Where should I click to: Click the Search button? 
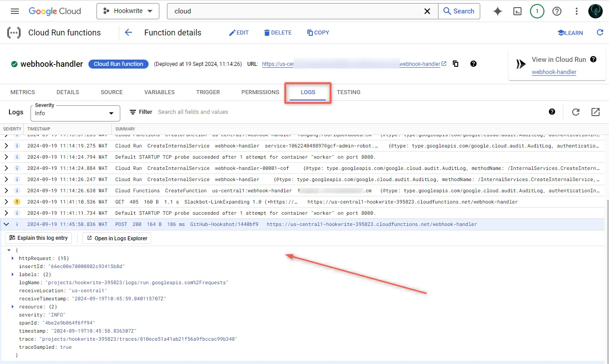459,11
